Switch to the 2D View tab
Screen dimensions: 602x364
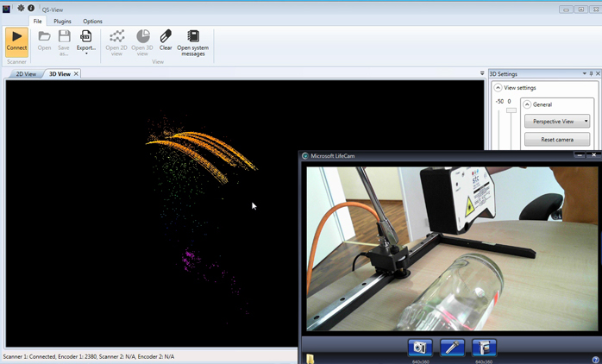click(26, 74)
